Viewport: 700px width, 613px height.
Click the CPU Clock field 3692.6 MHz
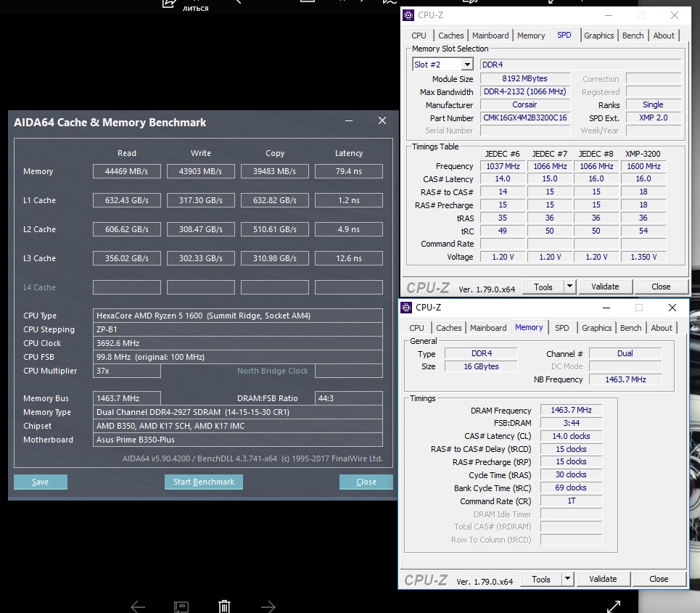pos(237,343)
